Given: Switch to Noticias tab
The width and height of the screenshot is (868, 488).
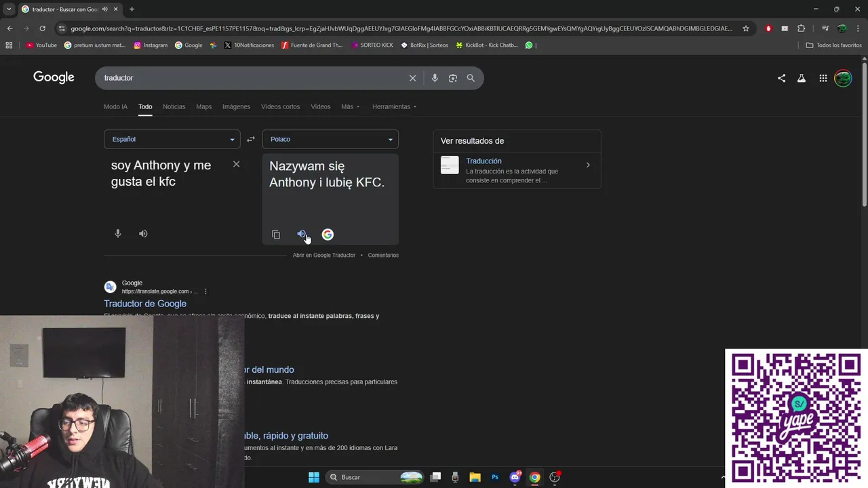Looking at the screenshot, I should point(174,106).
